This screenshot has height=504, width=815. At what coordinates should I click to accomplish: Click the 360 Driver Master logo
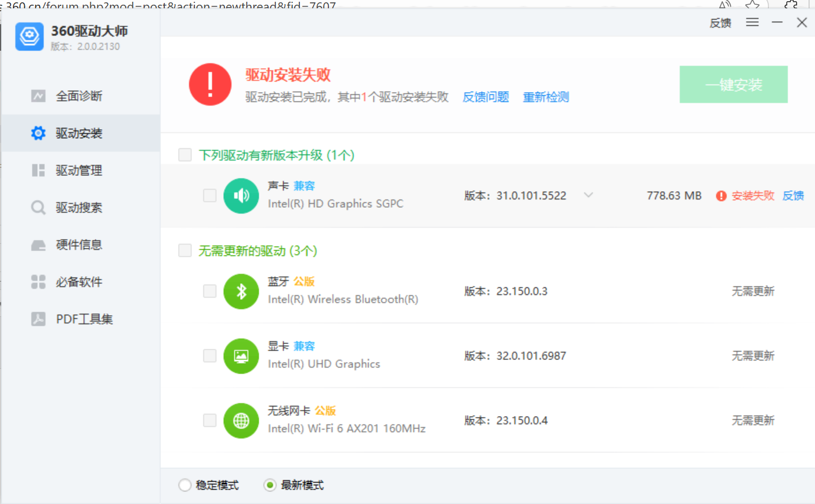(x=30, y=37)
